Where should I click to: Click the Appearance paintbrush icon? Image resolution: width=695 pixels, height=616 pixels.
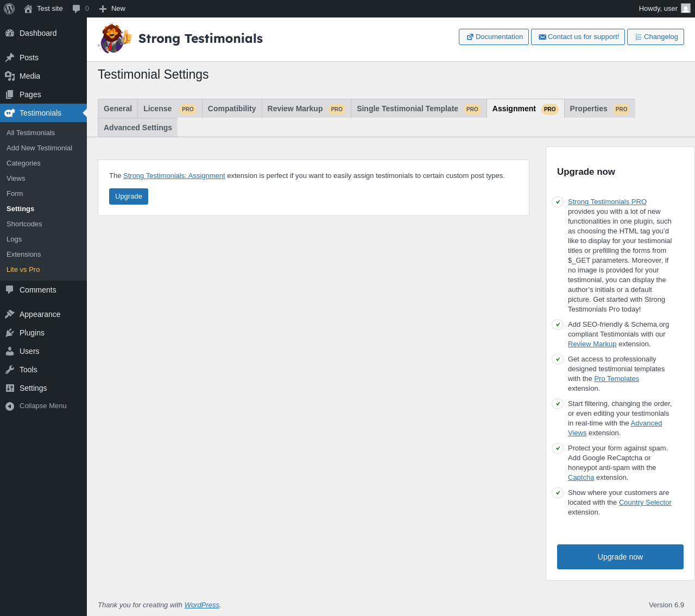coord(10,314)
